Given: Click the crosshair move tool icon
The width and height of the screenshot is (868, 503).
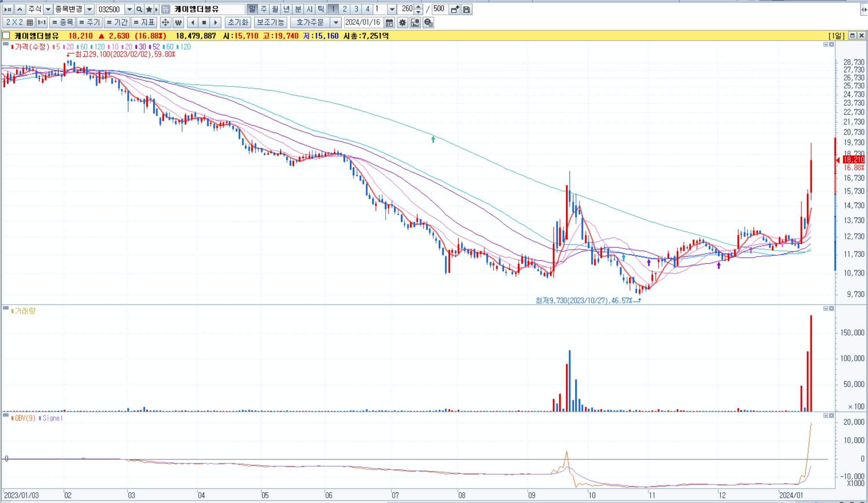Looking at the screenshot, I should (165, 23).
